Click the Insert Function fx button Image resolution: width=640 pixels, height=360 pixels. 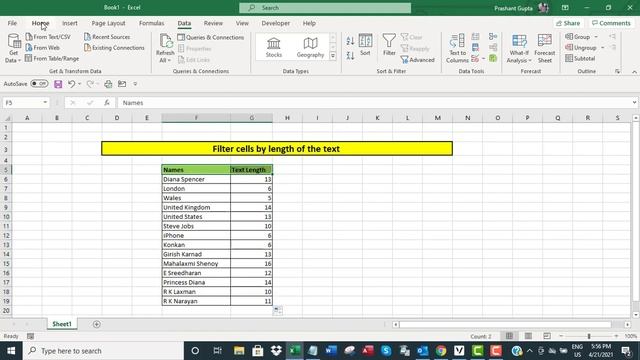point(107,103)
